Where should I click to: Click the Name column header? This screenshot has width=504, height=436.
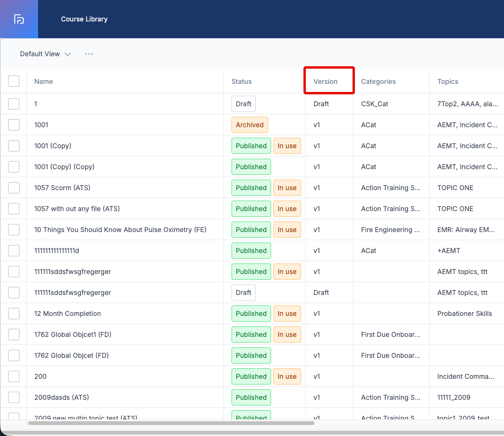(x=43, y=81)
